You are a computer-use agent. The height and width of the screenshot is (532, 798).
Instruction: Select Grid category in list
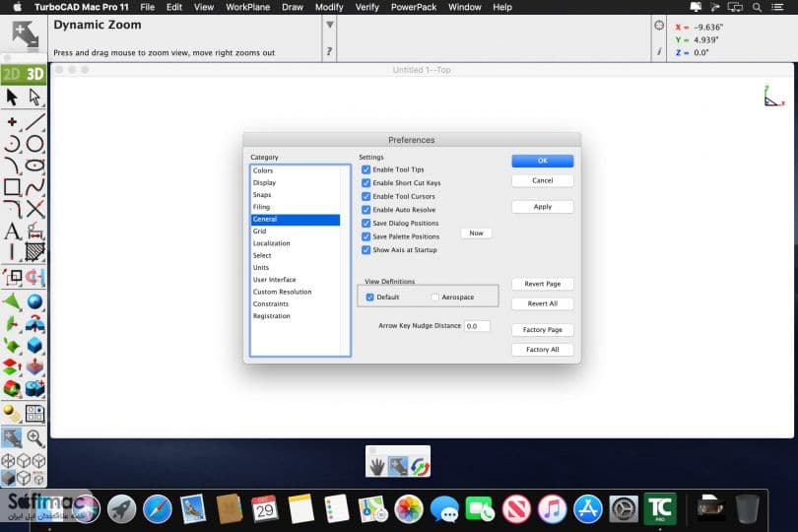296,232
